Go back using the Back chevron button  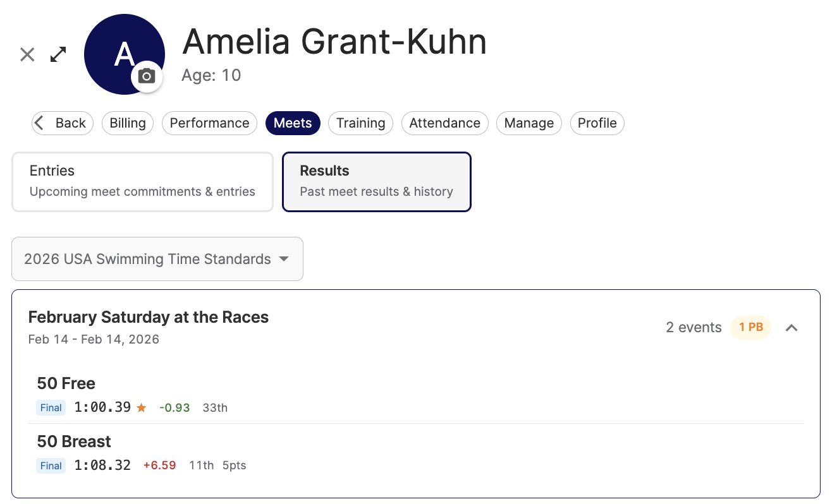point(63,123)
